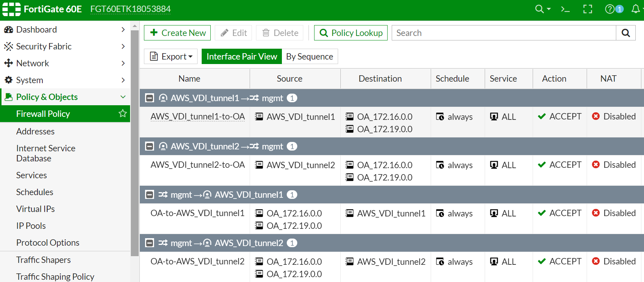Click the Firewall Policy favorite star
The height and width of the screenshot is (282, 644).
[123, 113]
